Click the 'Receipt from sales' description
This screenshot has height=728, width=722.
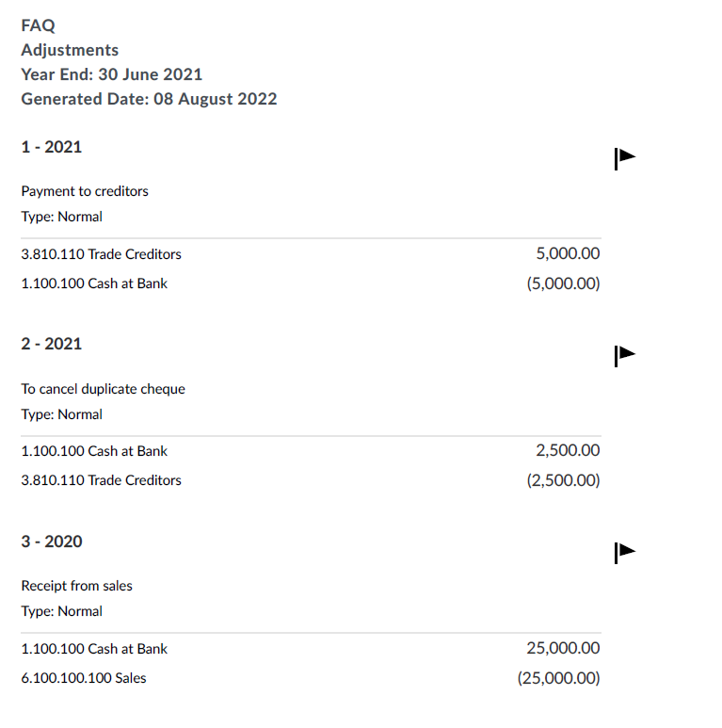coord(76,586)
